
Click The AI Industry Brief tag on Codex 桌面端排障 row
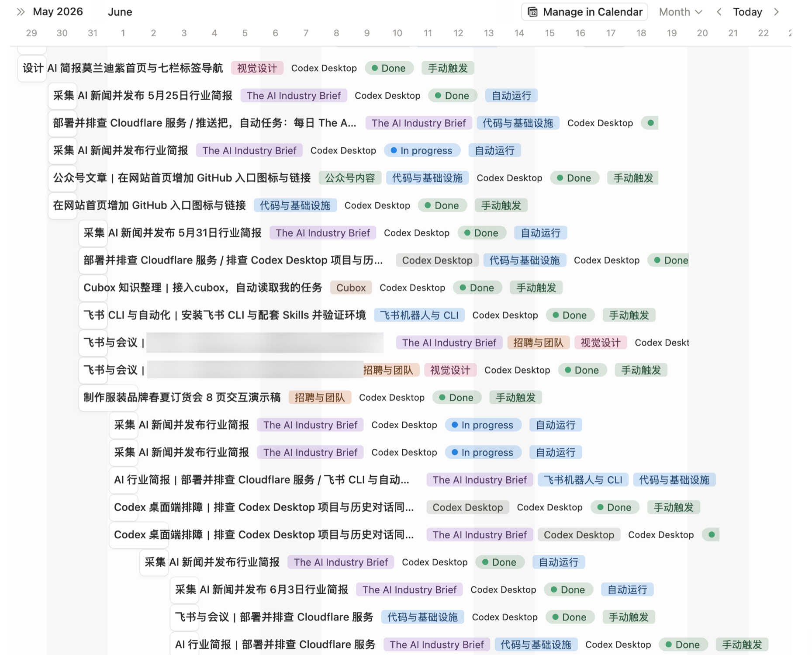click(x=480, y=535)
